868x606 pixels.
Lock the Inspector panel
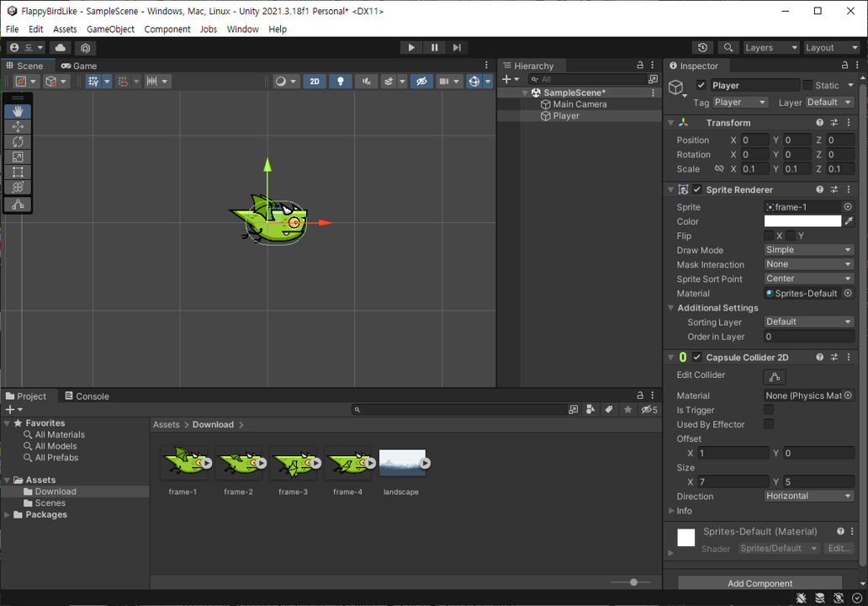pos(844,66)
